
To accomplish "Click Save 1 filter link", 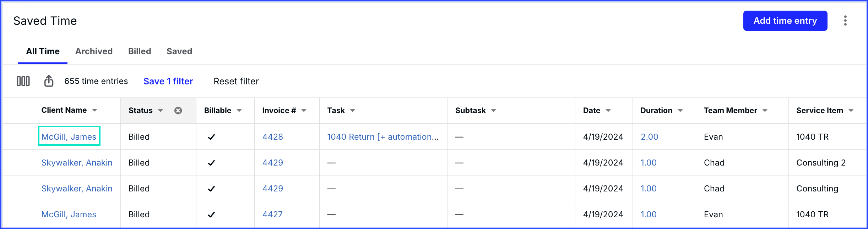I will click(x=168, y=81).
